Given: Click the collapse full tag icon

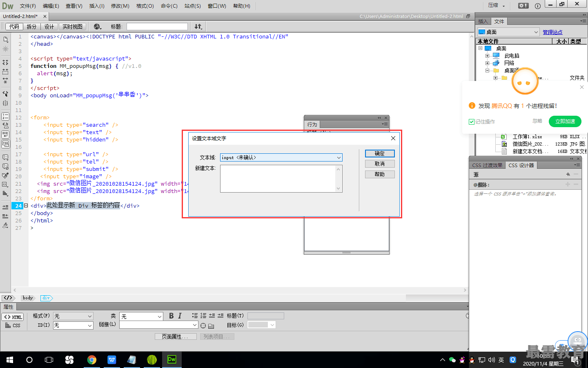Looking at the screenshot, I should click(5, 63).
